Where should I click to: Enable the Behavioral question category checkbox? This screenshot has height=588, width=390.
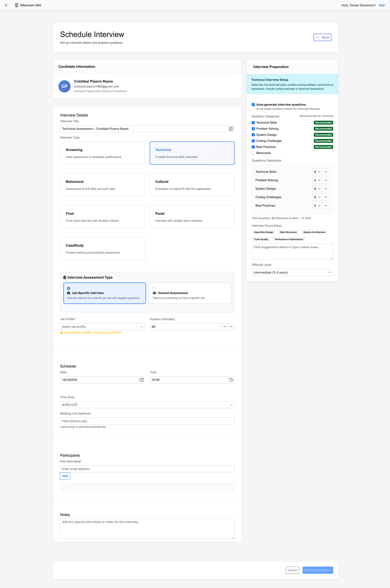pyautogui.click(x=253, y=153)
